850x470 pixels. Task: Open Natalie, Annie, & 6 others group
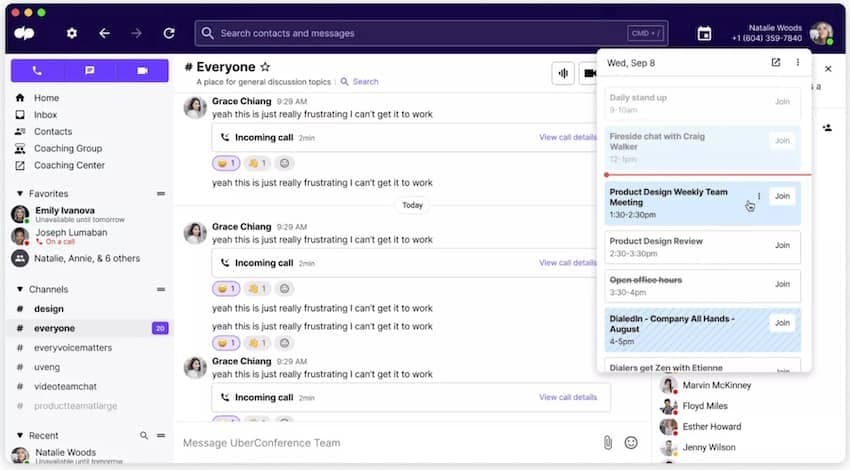[89, 259]
